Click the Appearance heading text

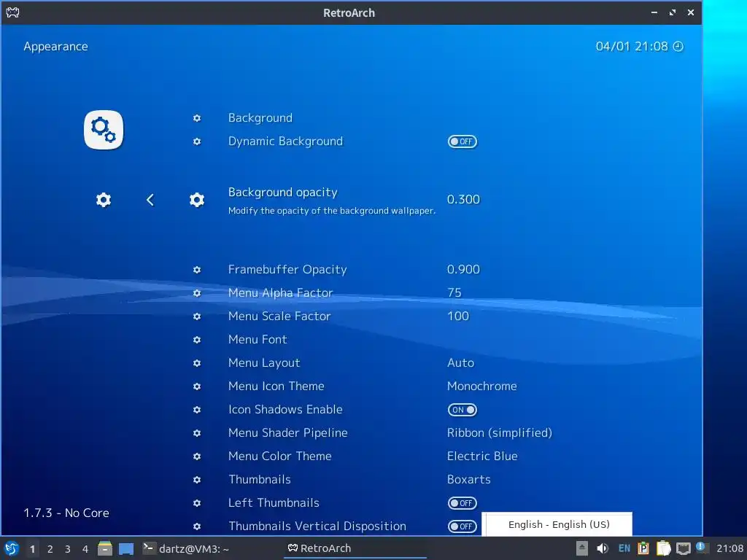[55, 47]
